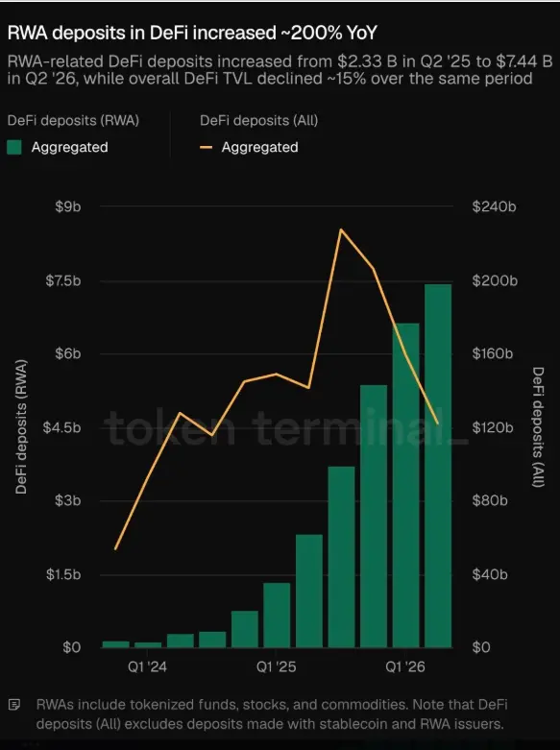560x750 pixels.
Task: Click the first small green bar
Action: click(x=116, y=644)
